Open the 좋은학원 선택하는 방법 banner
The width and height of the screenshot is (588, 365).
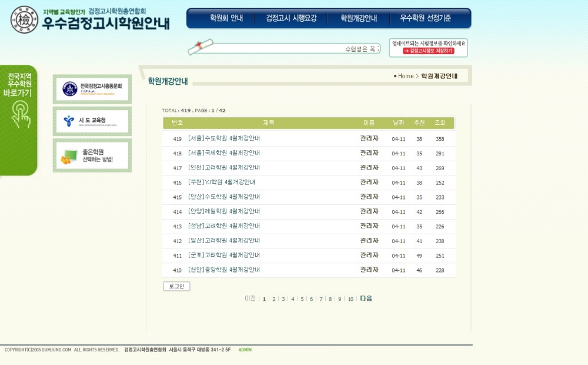tap(92, 156)
